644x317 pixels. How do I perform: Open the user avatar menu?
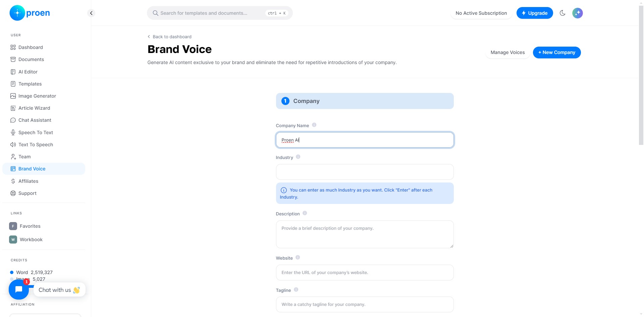577,13
